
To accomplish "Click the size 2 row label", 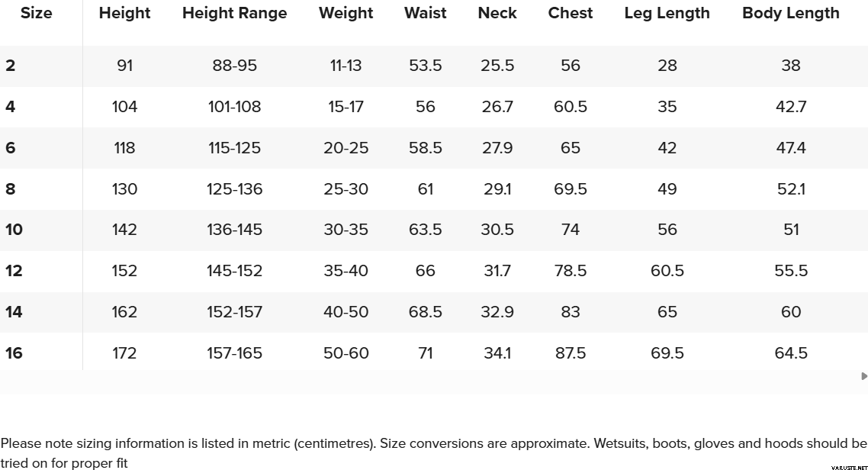I will (11, 66).
